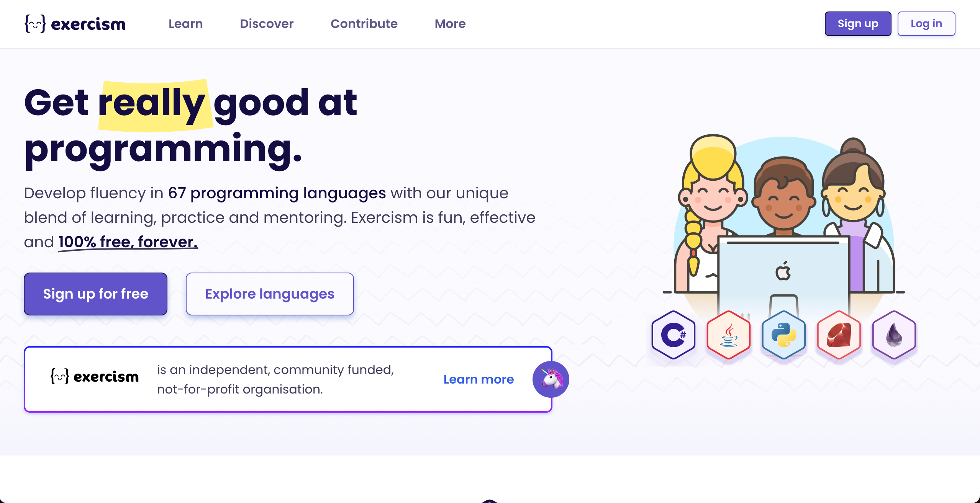Open the Discover menu
This screenshot has height=503, width=980.
(266, 23)
